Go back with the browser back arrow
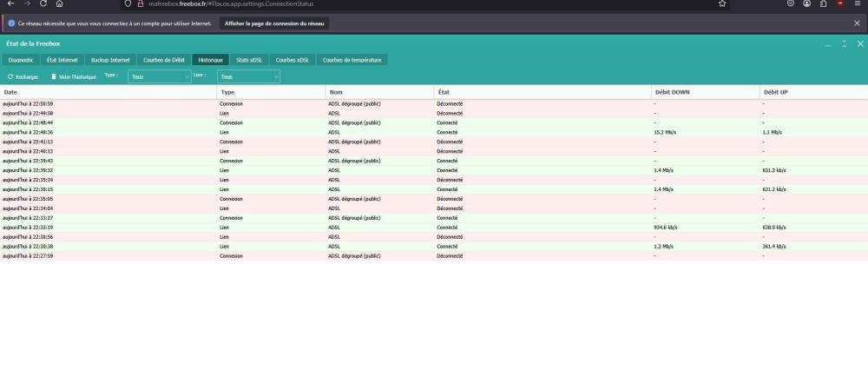Viewport: 868px width, 370px height. (10, 3)
